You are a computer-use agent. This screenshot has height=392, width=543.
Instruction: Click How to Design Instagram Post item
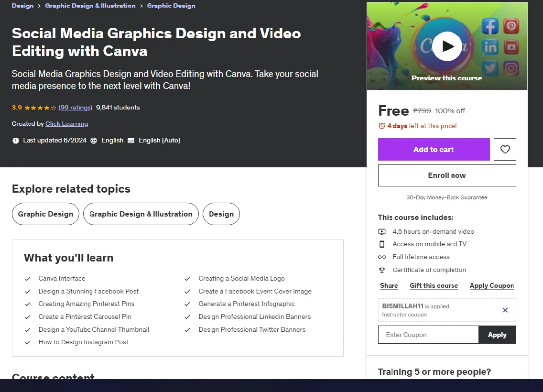pos(83,342)
